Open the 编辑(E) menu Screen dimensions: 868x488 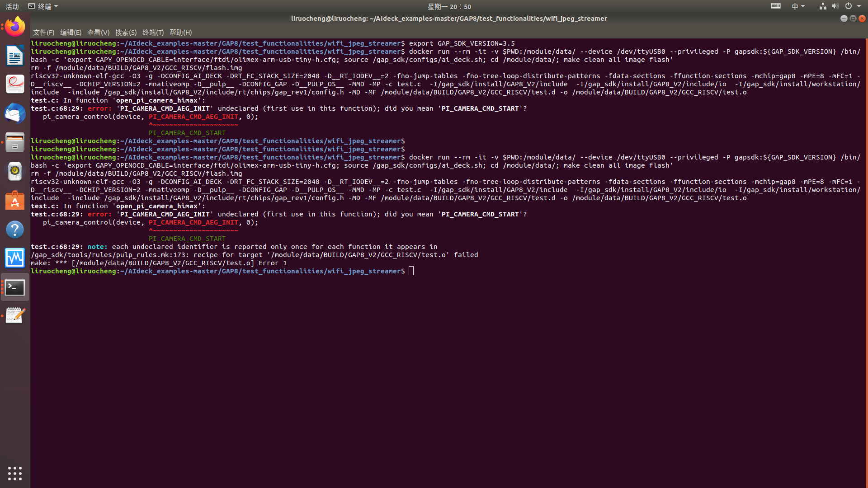click(x=71, y=33)
